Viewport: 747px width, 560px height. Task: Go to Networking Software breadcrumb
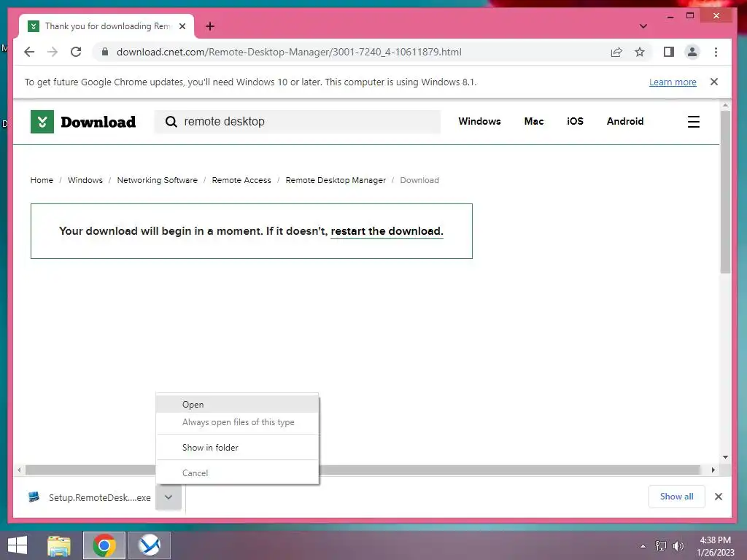click(158, 180)
